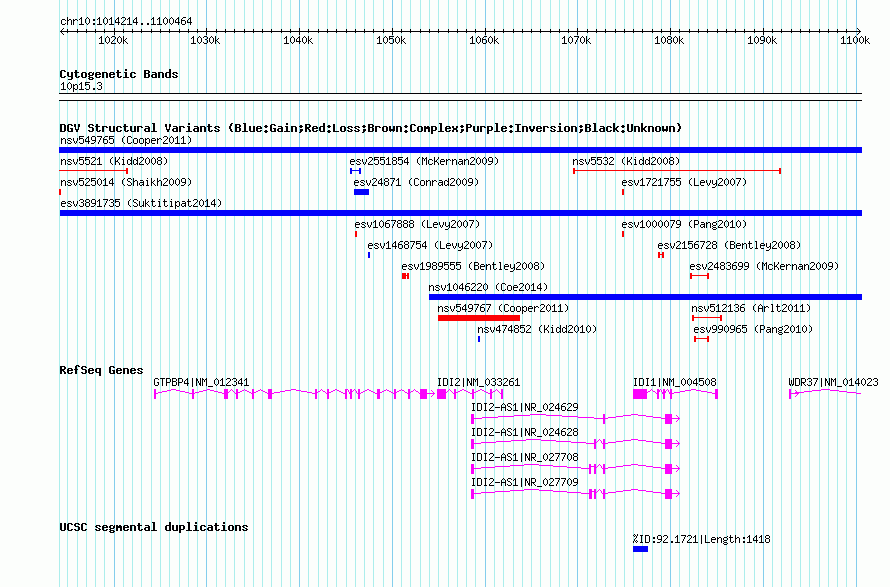Viewport: 890px width, 587px height.
Task: Click the esv990965 (Pang2010) red marker
Action: click(x=702, y=339)
